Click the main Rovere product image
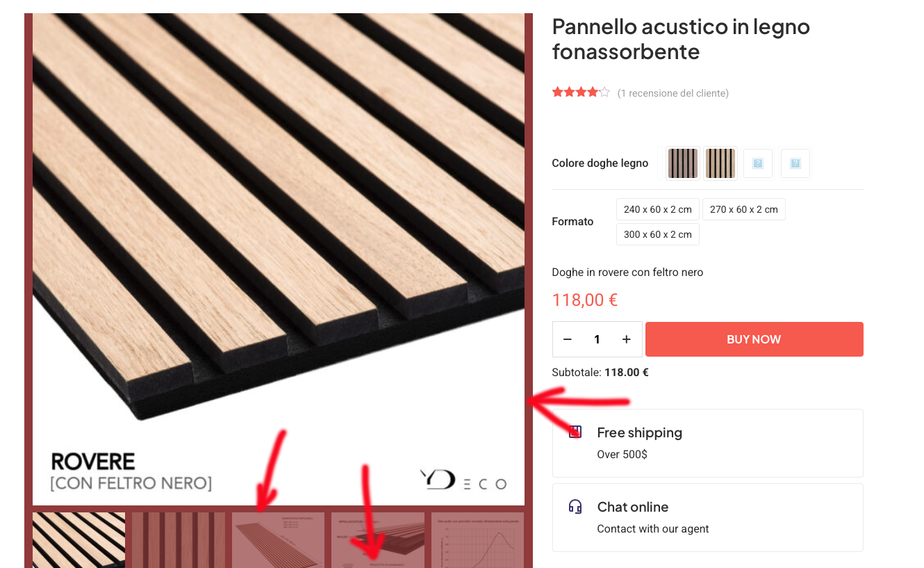Image resolution: width=924 pixels, height=568 pixels. 279,259
